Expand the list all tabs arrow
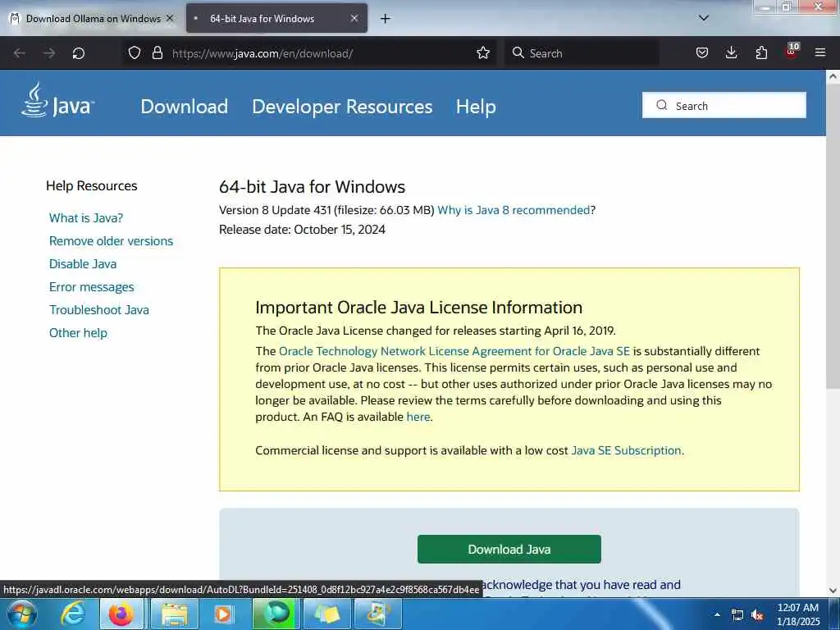The image size is (840, 630). [703, 18]
